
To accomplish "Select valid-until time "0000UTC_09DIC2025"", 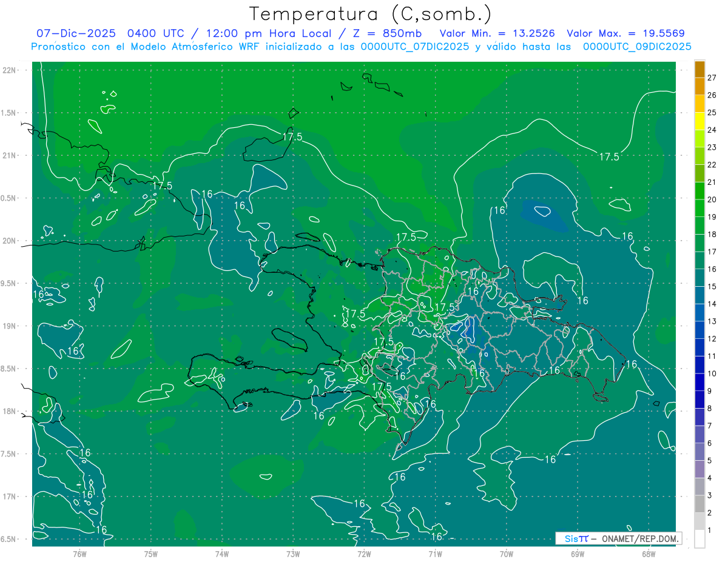I will pos(637,47).
